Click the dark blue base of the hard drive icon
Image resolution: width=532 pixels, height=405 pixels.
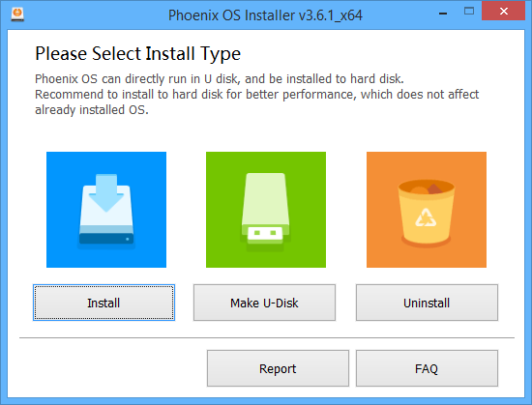106,238
